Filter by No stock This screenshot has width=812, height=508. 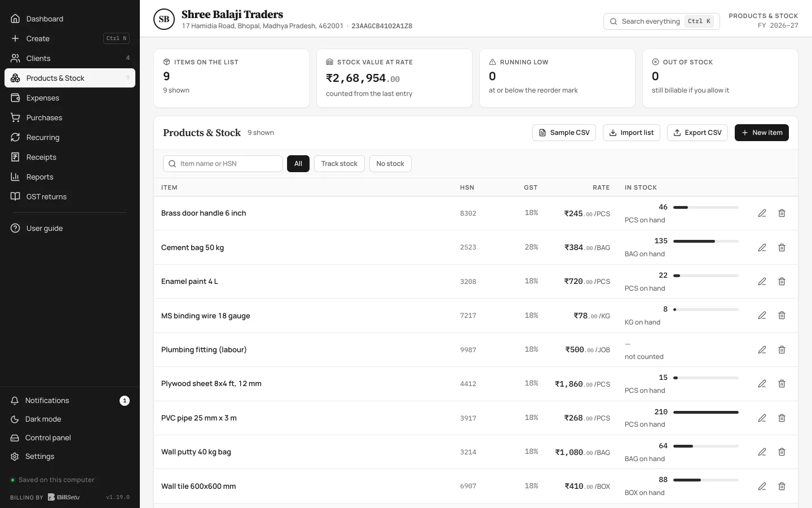(x=390, y=164)
